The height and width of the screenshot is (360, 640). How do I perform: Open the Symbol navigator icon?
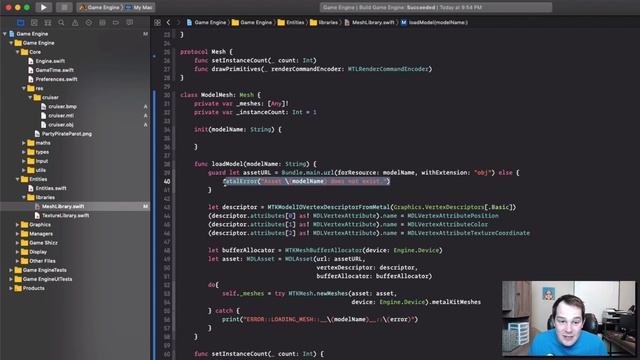(x=48, y=23)
